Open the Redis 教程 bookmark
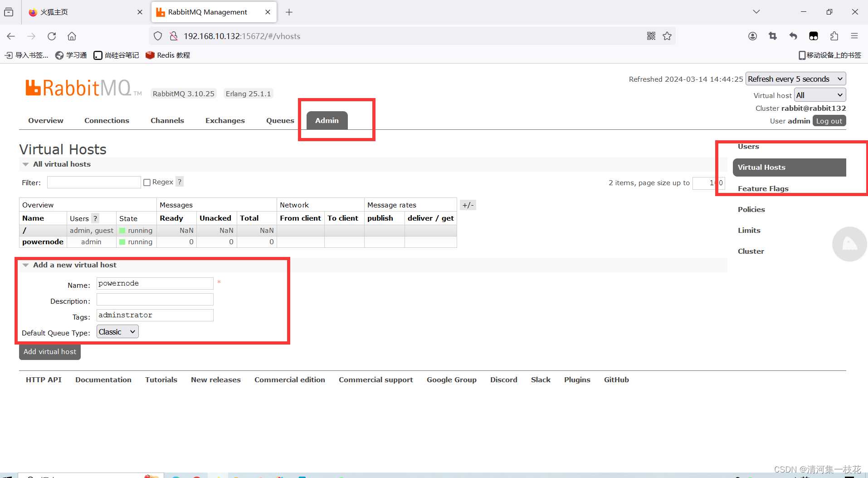 click(x=168, y=55)
